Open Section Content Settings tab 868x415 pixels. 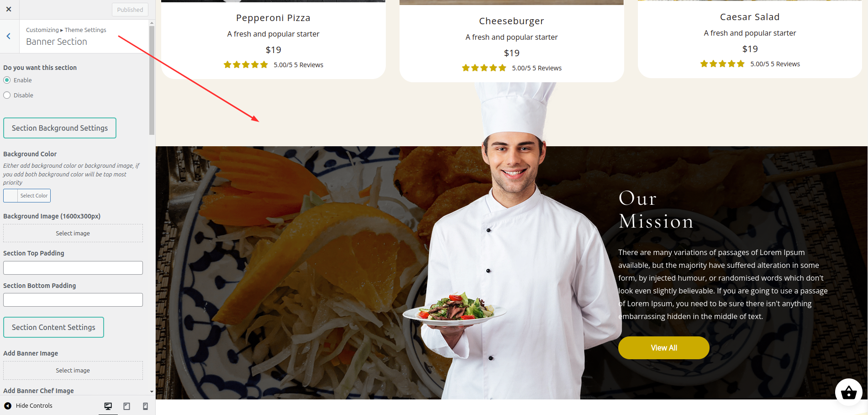(x=53, y=327)
